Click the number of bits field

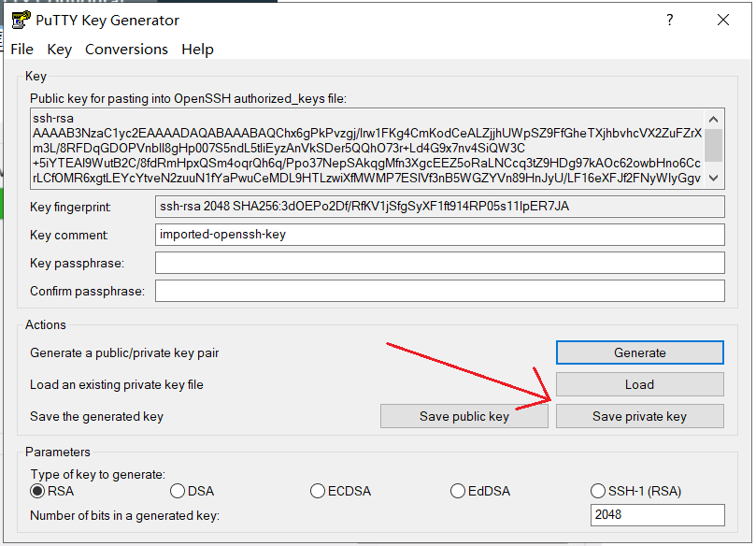pos(658,514)
